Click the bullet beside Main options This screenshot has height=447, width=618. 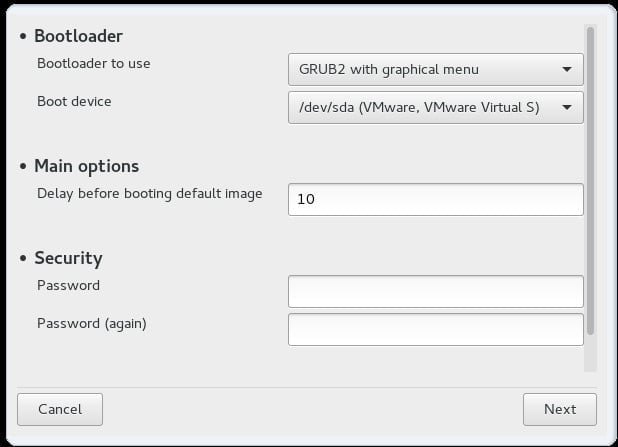click(23, 167)
